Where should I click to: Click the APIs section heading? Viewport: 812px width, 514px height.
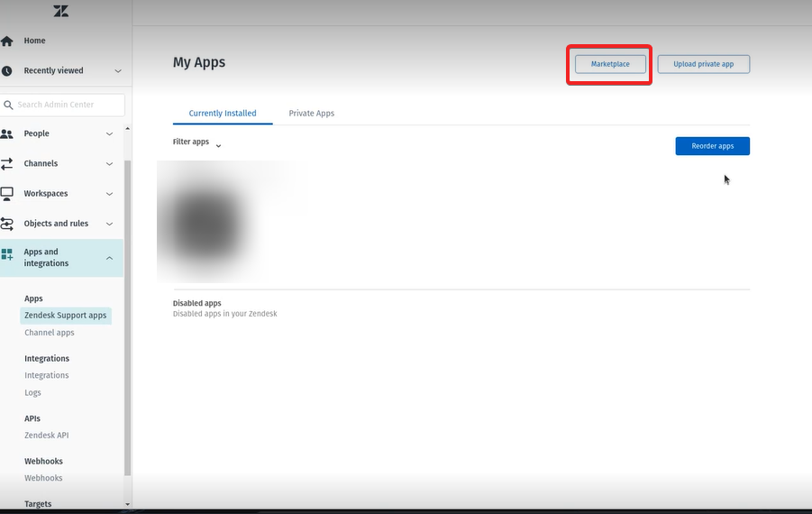click(x=32, y=418)
